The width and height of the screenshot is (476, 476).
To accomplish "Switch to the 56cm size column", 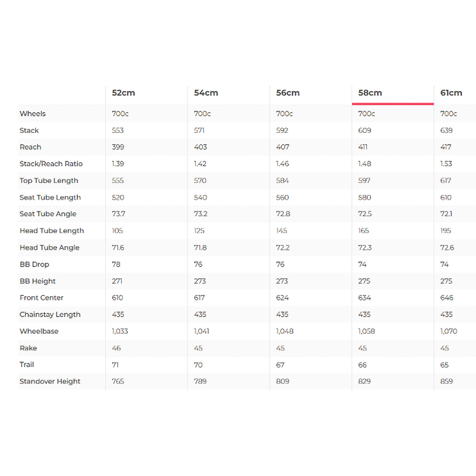I will click(287, 93).
